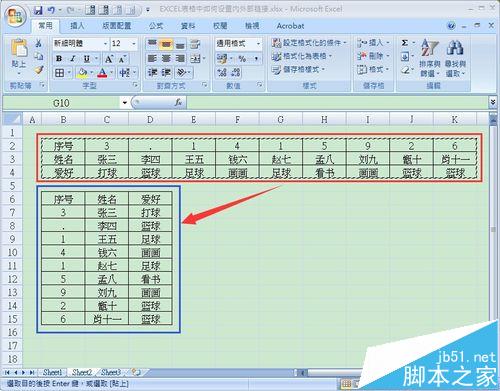The image size is (500, 391).
Task: Click the fill color bucket swatch
Action: tap(82, 72)
